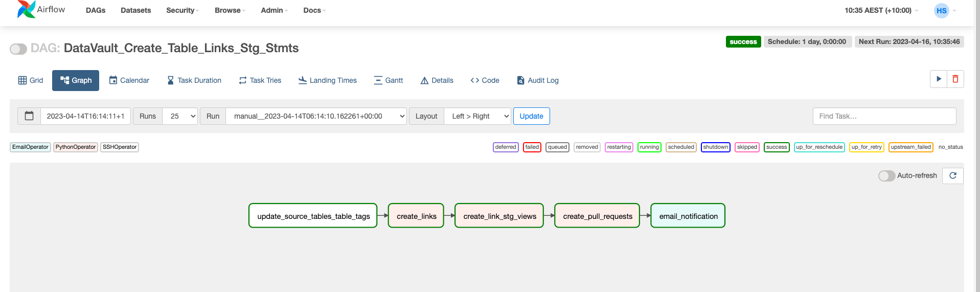This screenshot has width=980, height=292.
Task: Open the Gantt chart view
Action: point(388,80)
